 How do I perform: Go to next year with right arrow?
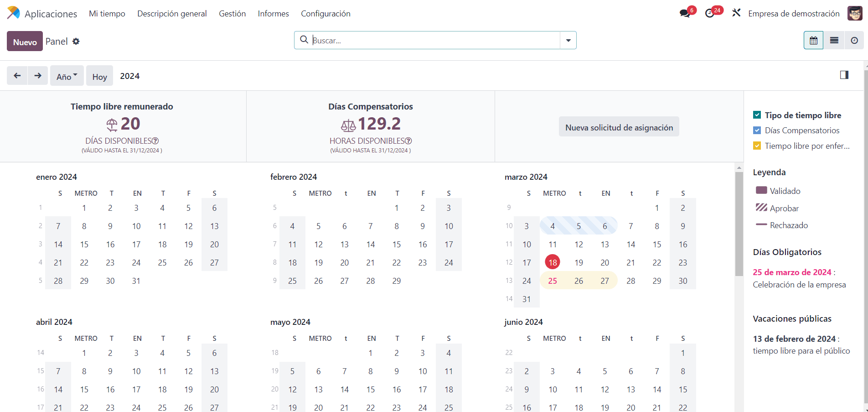pyautogui.click(x=38, y=75)
